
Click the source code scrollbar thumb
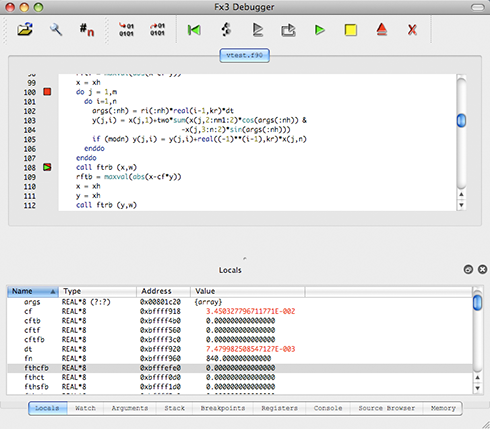click(x=461, y=120)
